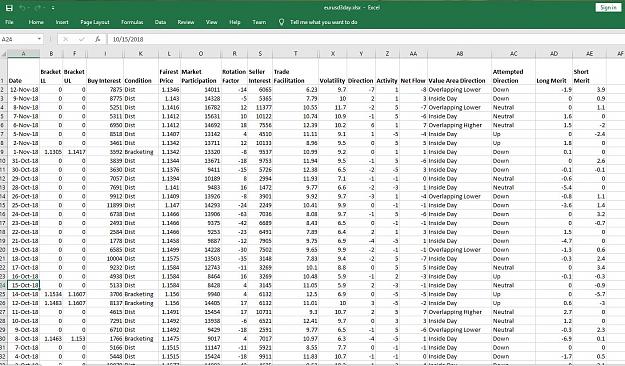Select row 24 header
The height and width of the screenshot is (366, 625).
coord(3,285)
